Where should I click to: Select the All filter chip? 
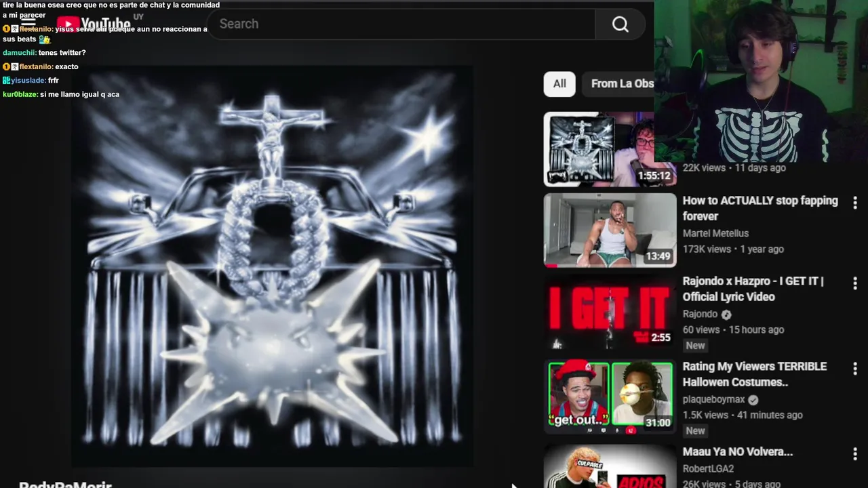point(559,84)
